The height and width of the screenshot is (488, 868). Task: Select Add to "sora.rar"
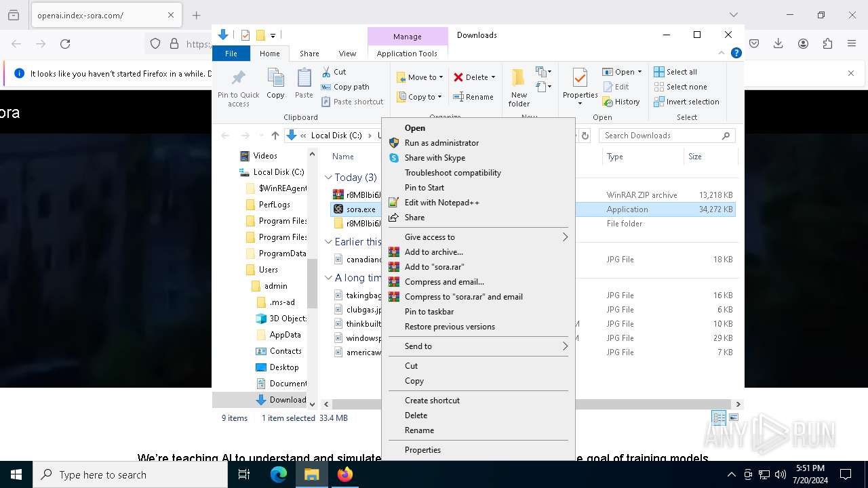pyautogui.click(x=478, y=267)
